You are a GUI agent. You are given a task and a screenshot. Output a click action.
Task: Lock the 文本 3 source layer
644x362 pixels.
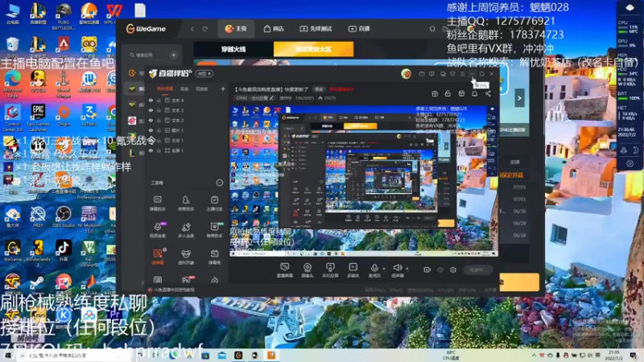click(159, 110)
